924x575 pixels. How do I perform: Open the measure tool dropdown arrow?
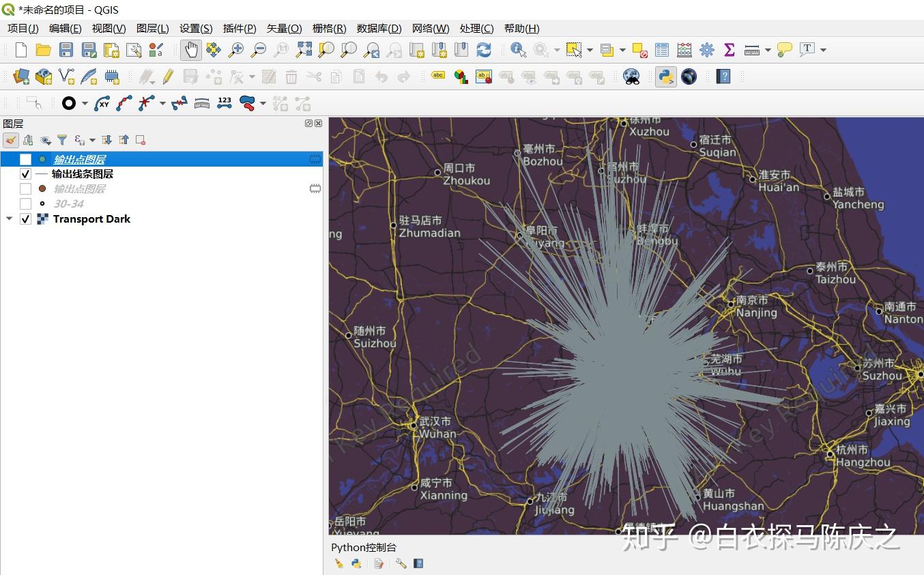[768, 50]
